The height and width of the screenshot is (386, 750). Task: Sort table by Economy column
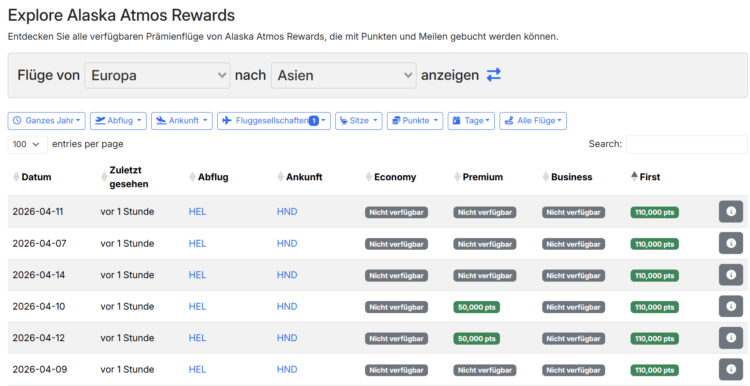pos(390,177)
